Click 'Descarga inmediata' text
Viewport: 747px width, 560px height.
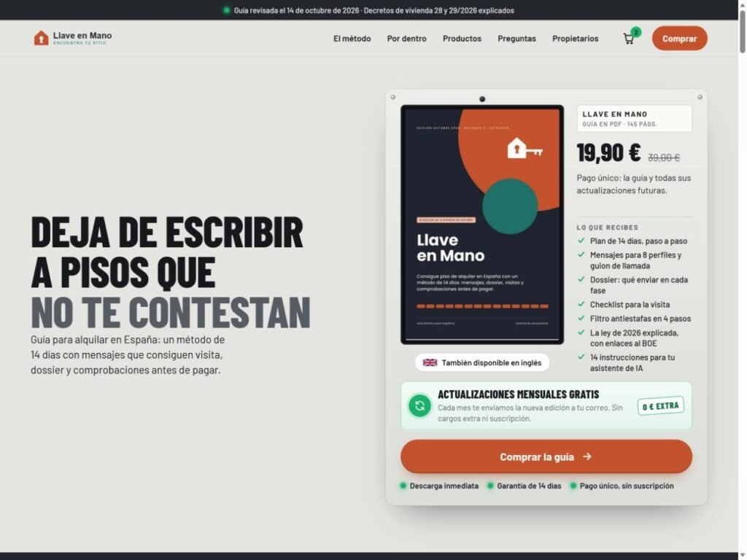pos(444,486)
